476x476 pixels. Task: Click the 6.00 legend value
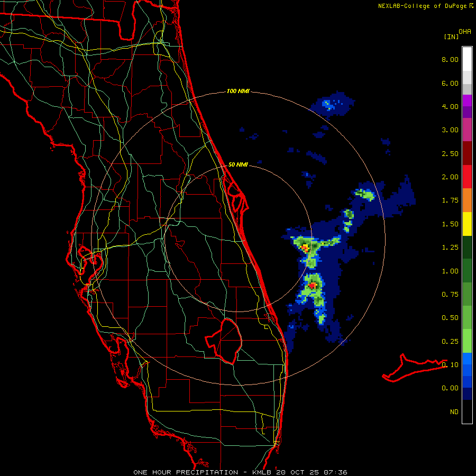pos(450,83)
